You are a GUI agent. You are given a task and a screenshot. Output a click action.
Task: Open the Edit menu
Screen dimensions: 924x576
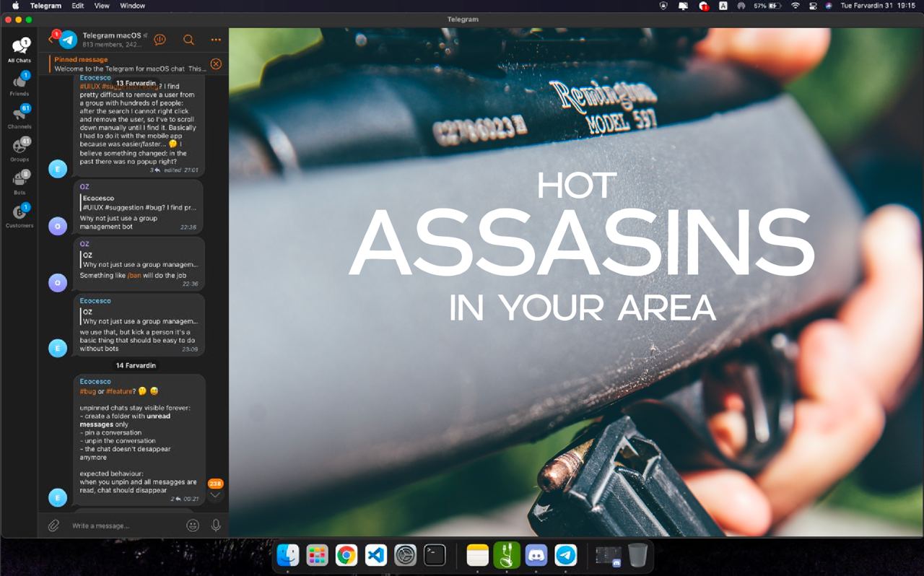(77, 6)
